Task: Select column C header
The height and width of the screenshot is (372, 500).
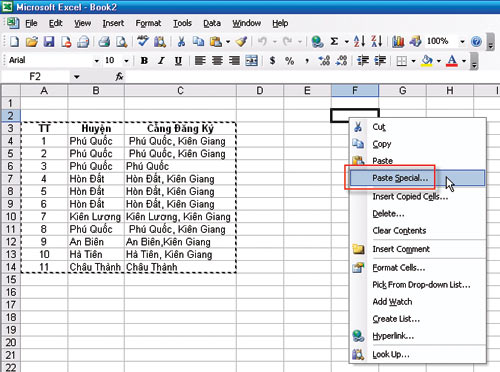Action: pos(180,91)
